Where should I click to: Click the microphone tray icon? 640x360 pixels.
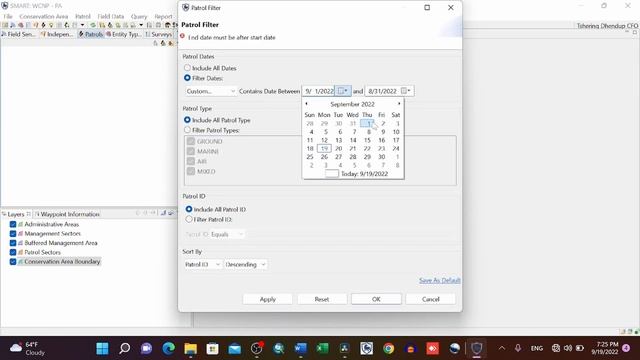tap(518, 348)
